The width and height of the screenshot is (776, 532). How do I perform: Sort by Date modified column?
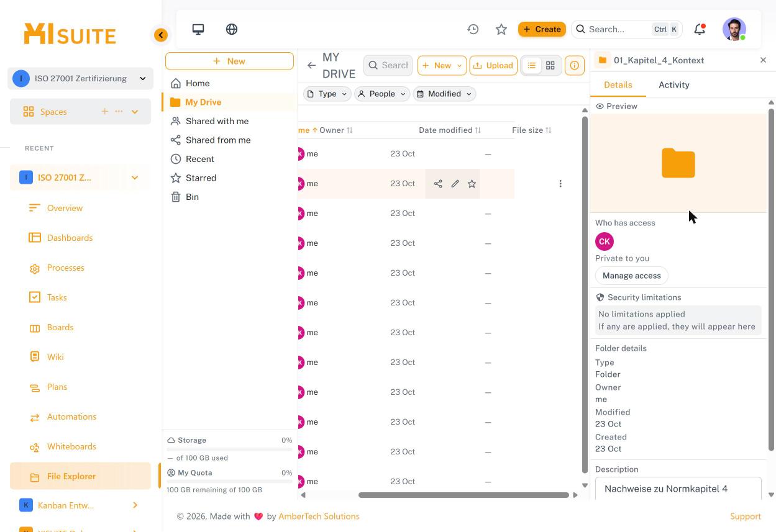click(450, 130)
